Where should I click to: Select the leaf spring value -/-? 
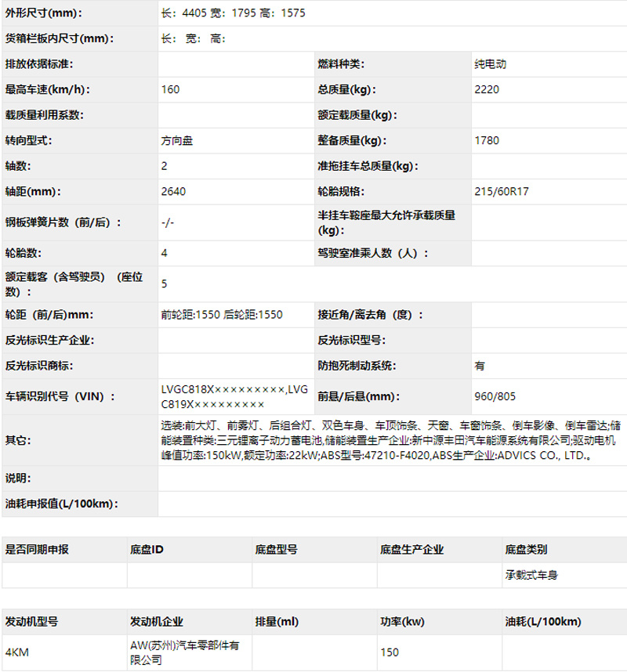click(167, 222)
